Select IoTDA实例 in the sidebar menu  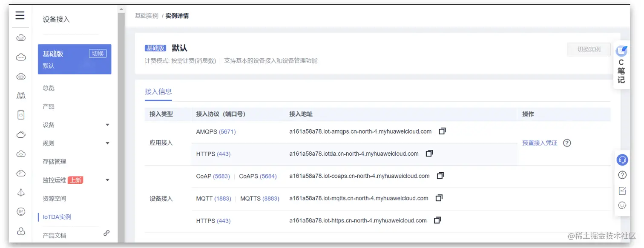click(57, 217)
